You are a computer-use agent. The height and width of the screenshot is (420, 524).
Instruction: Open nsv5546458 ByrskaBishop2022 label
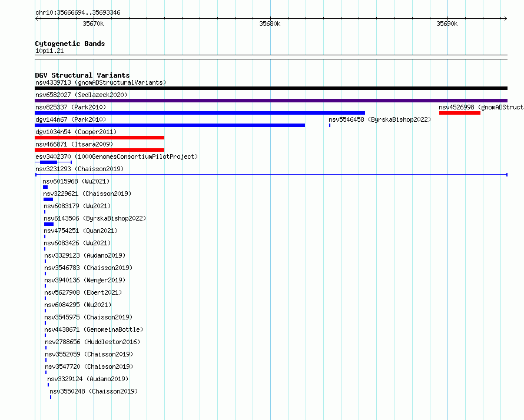[x=380, y=119]
